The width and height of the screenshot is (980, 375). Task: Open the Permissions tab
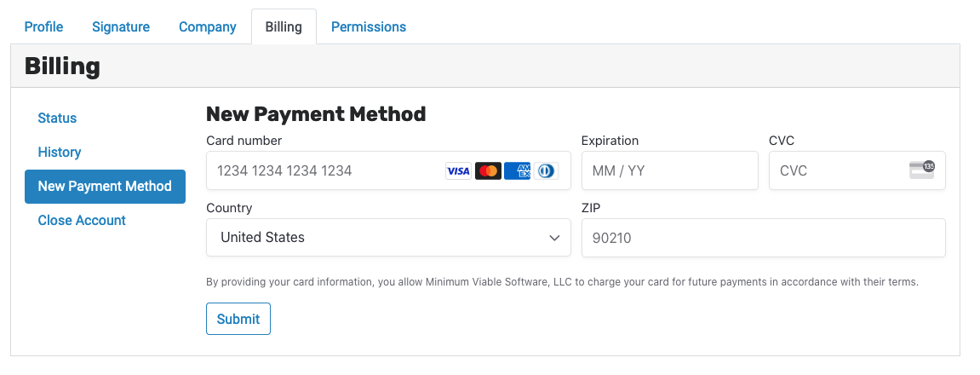coord(369,27)
